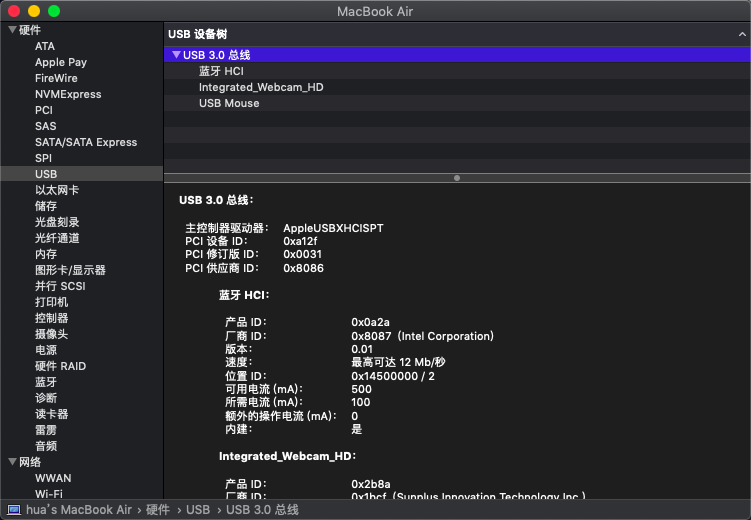This screenshot has width=751, height=520.
Task: Open 电源 in the sidebar
Action: tap(46, 350)
